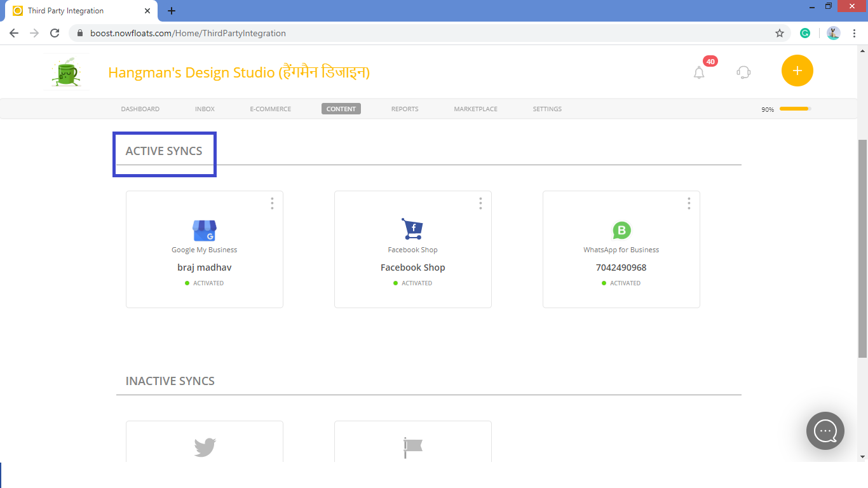Screen dimensions: 868x488
Task: Open options menu for Google My Business card
Action: point(272,203)
